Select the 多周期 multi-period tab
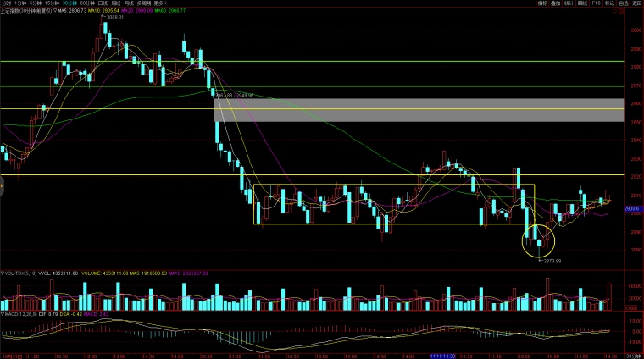Viewport: 644px width, 359px height. 145,3
